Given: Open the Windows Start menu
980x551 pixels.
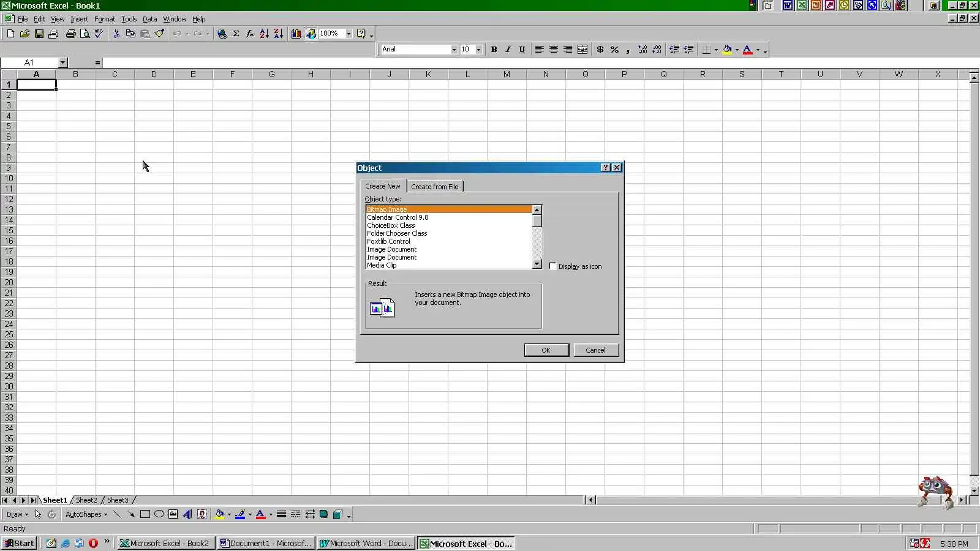Looking at the screenshot, I should click(20, 543).
